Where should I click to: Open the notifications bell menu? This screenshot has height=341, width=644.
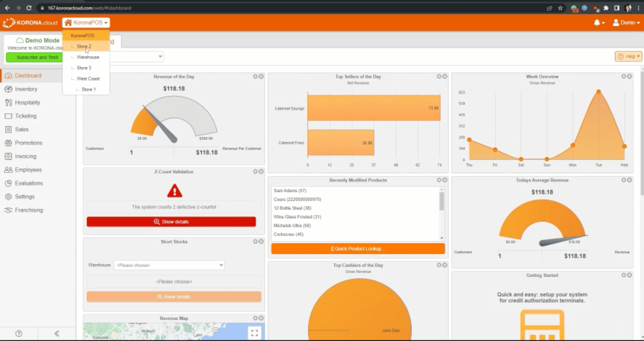[599, 23]
